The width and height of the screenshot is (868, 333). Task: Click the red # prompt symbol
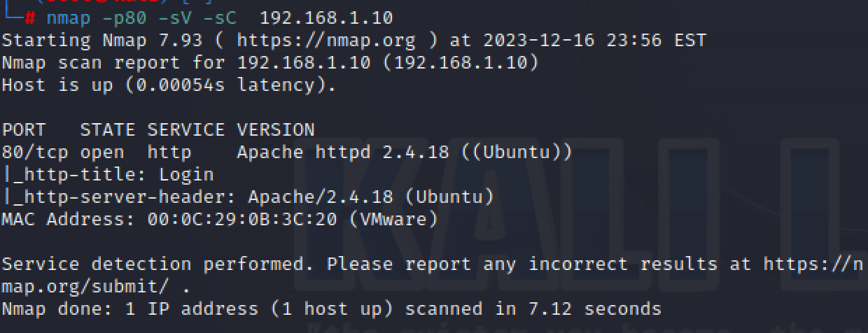pos(29,17)
